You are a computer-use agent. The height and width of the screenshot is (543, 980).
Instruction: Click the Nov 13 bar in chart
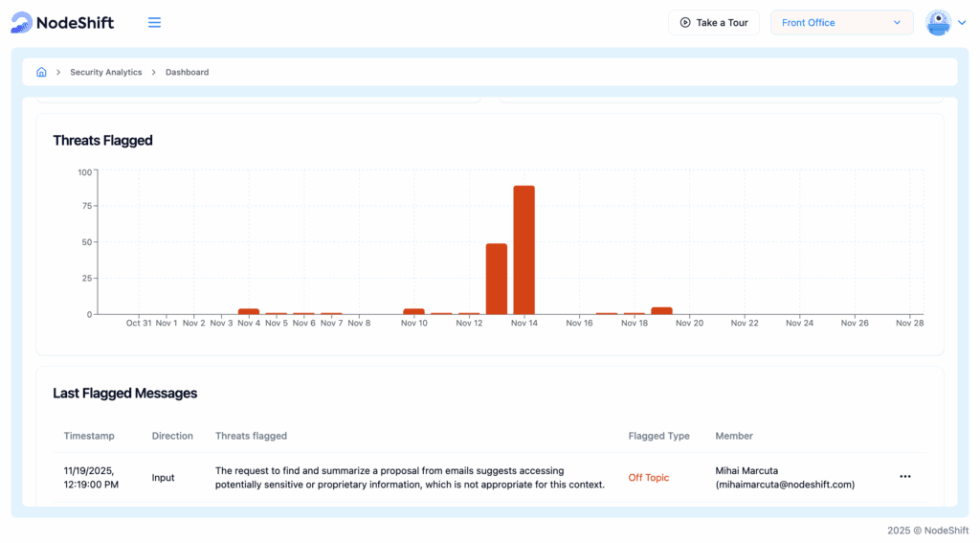pyautogui.click(x=497, y=279)
